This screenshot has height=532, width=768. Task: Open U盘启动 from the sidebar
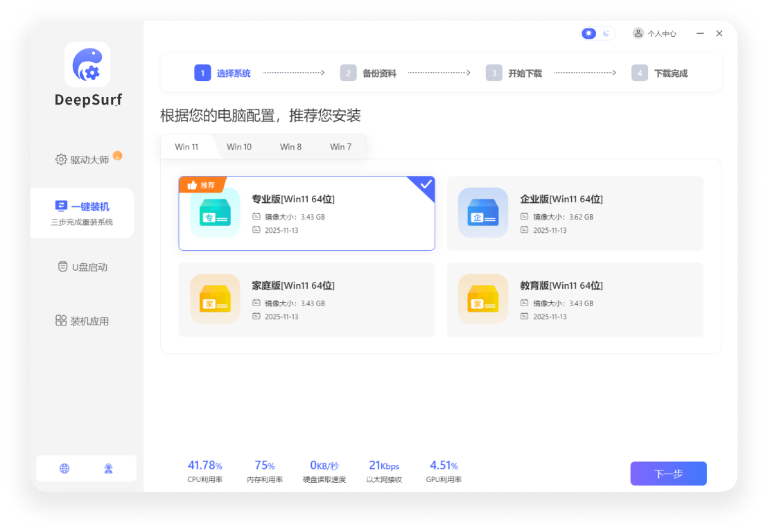(x=82, y=267)
